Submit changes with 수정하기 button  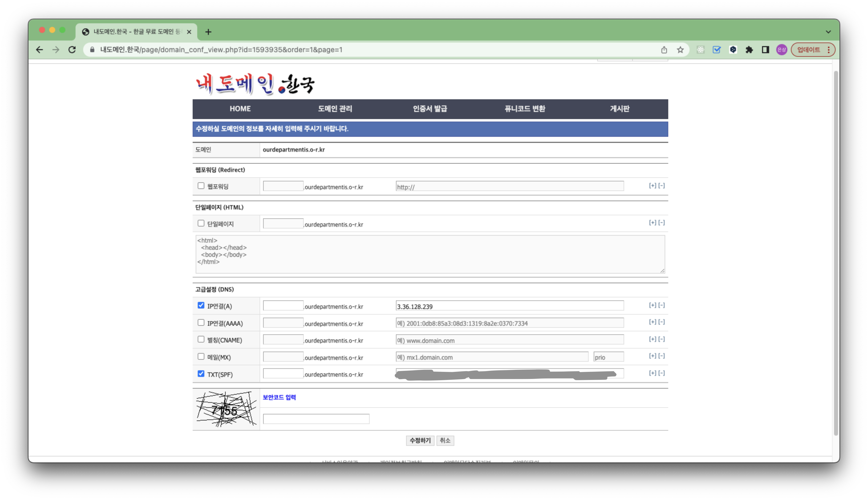[420, 440]
